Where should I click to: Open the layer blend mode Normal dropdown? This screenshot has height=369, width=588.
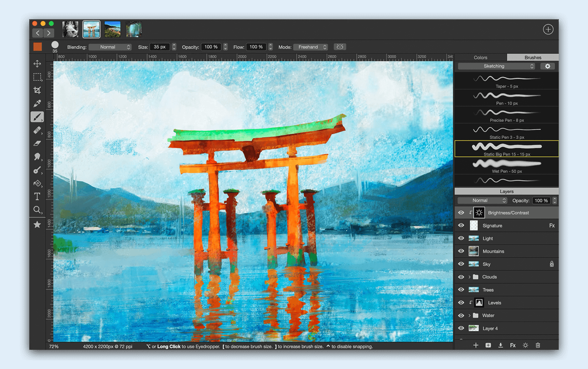point(482,201)
